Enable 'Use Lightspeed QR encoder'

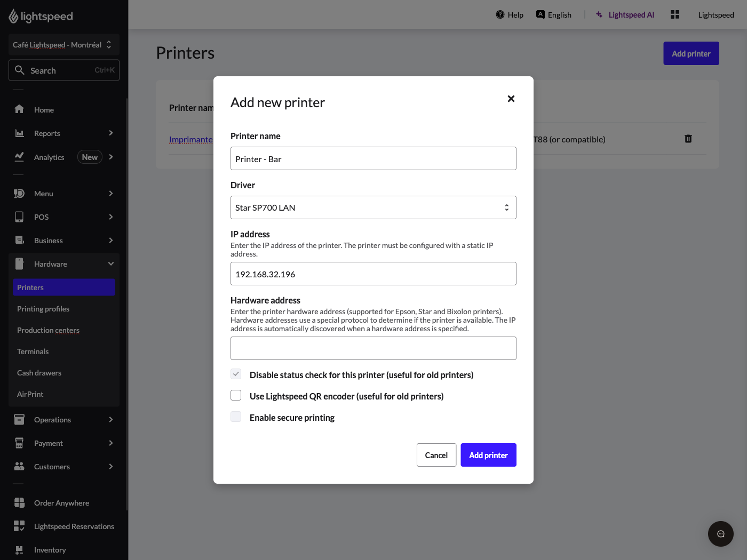236,395
